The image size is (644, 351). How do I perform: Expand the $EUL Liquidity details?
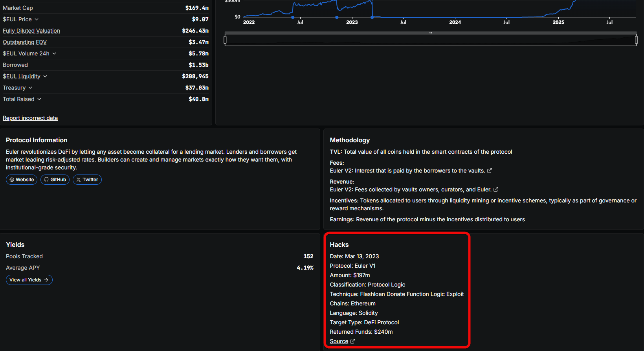(45, 76)
